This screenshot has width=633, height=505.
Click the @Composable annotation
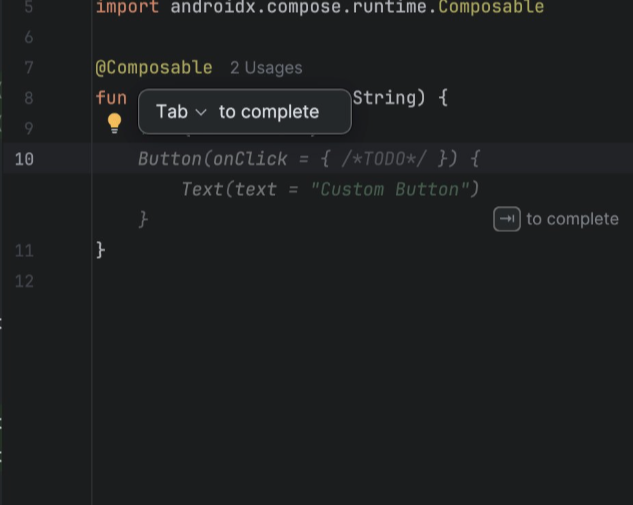[x=153, y=68]
